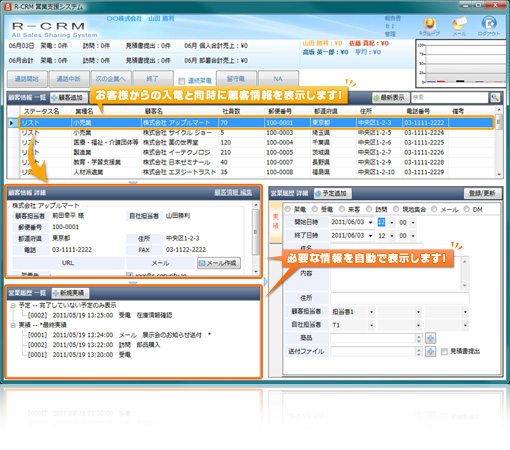510x450 pixels.
Task: Open the 顧客情報 編集 link
Action: pos(233,192)
